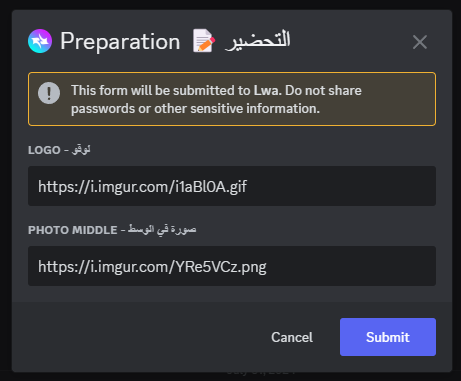Focus the LOGO URL input field

[x=232, y=186]
